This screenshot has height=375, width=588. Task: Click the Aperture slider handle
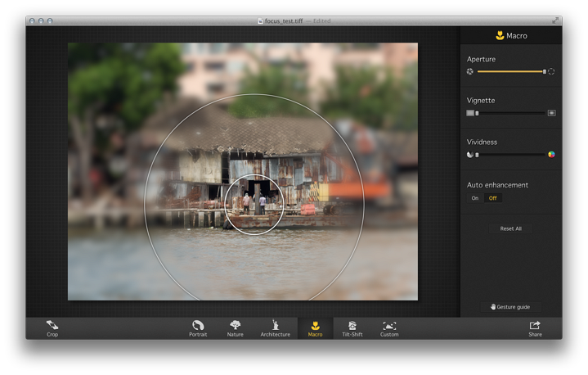[545, 71]
